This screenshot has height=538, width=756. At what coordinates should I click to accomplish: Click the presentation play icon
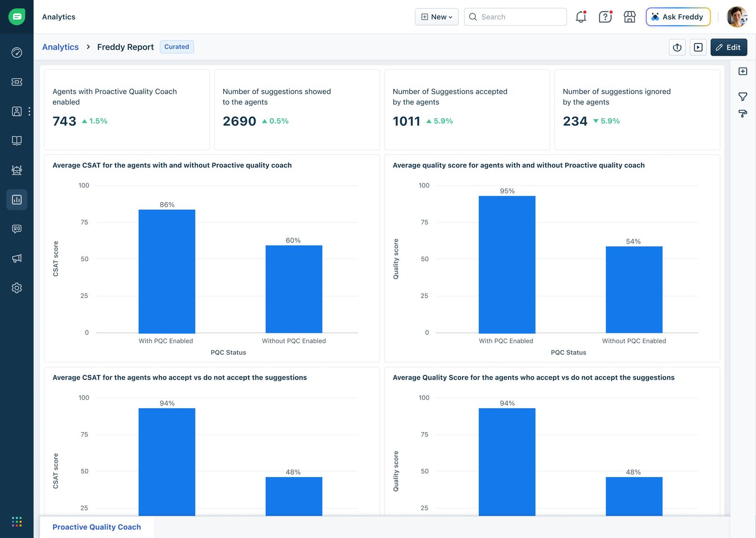point(698,47)
